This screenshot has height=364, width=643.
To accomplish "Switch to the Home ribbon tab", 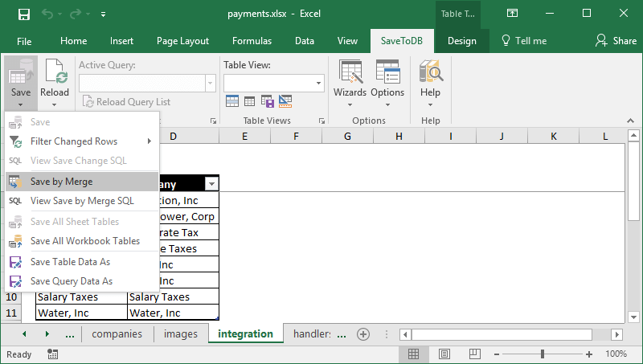I will (73, 41).
